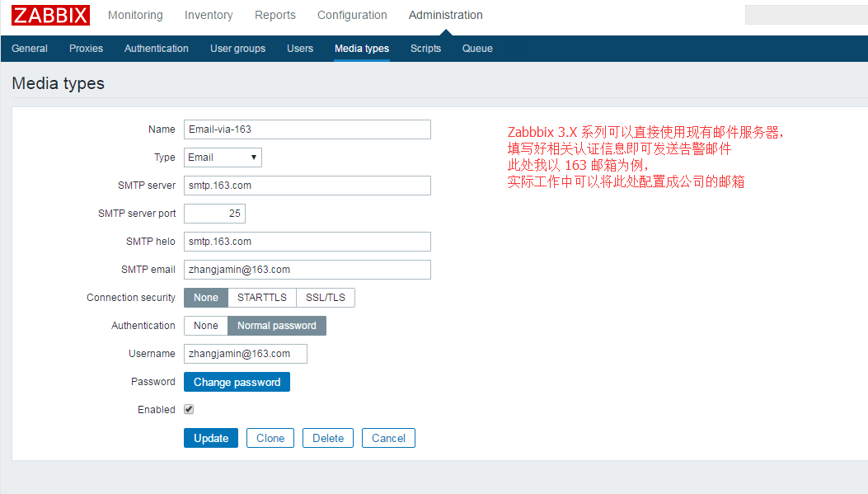Screen dimensions: 868x494
Task: Click the ZABBIX logo
Action: 50,15
